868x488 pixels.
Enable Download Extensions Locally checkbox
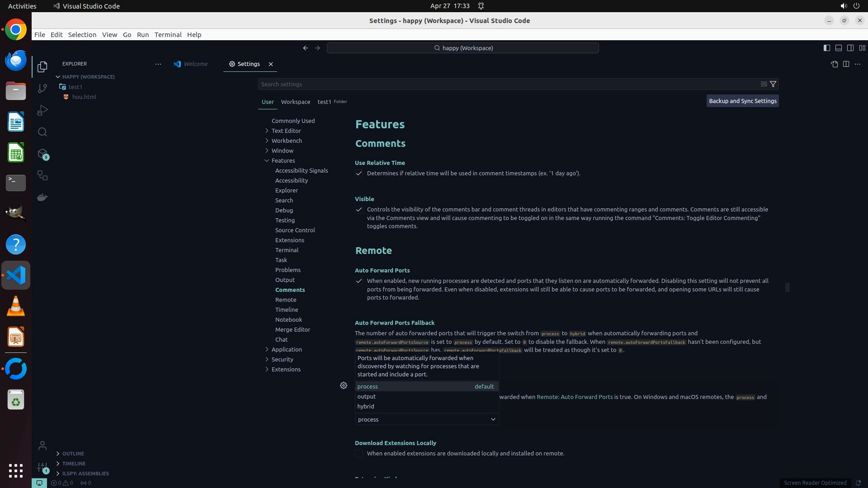359,454
